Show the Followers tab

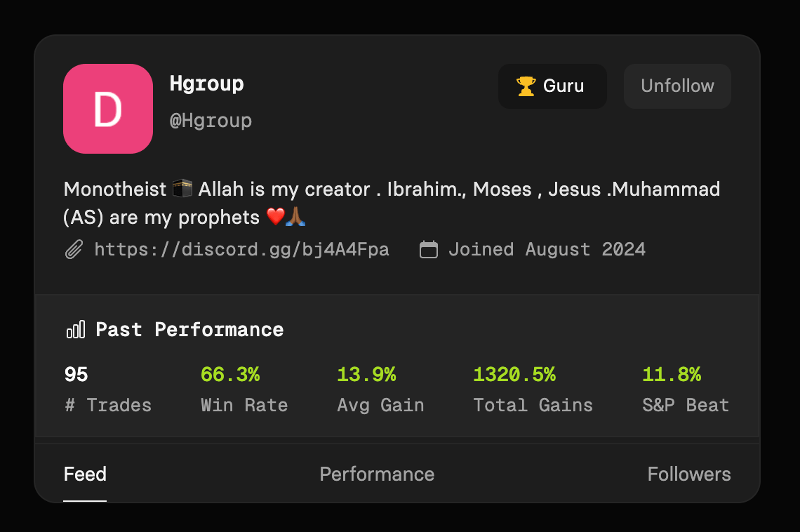tap(688, 474)
